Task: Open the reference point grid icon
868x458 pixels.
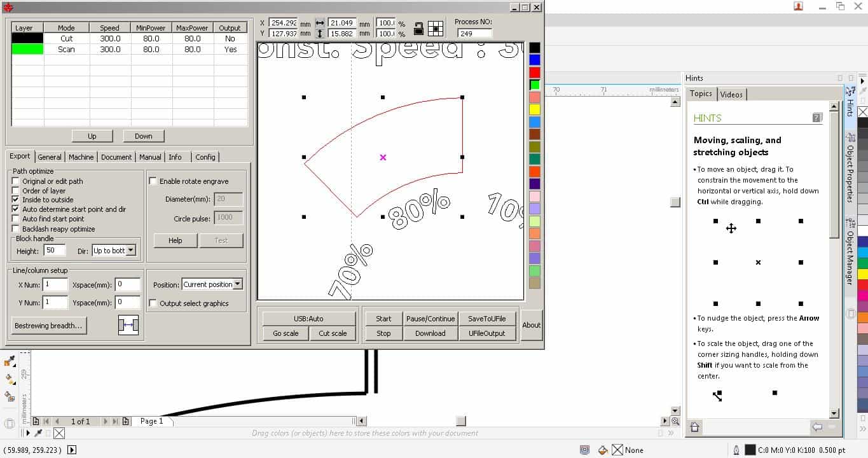Action: [x=436, y=28]
